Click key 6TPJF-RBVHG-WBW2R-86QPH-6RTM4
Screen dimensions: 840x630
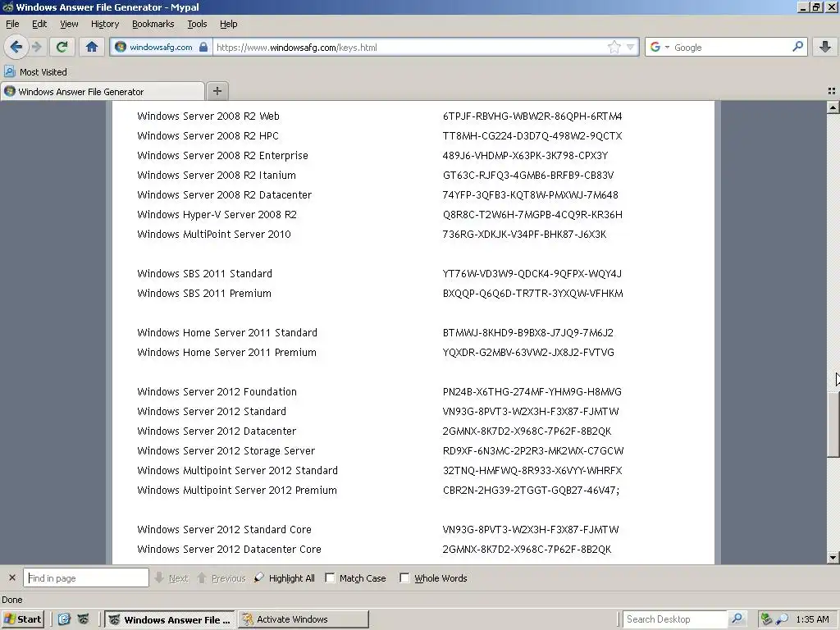pyautogui.click(x=532, y=116)
